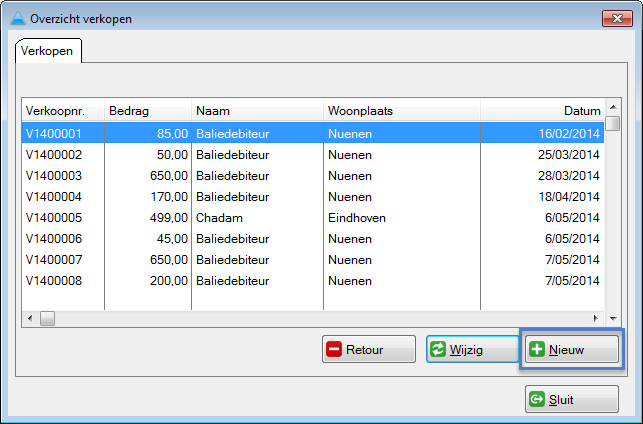
Task: Sort by the Datum column header
Action: tap(542, 110)
